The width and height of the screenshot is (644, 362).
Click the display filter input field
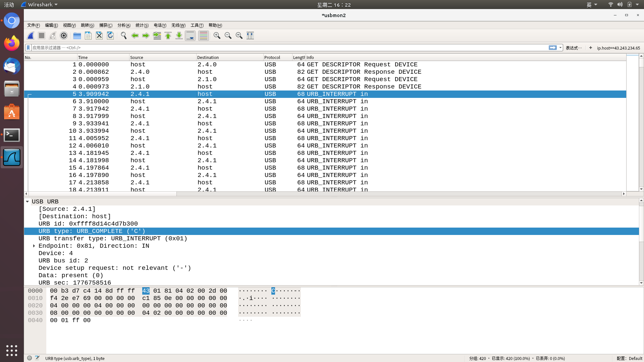(288, 48)
